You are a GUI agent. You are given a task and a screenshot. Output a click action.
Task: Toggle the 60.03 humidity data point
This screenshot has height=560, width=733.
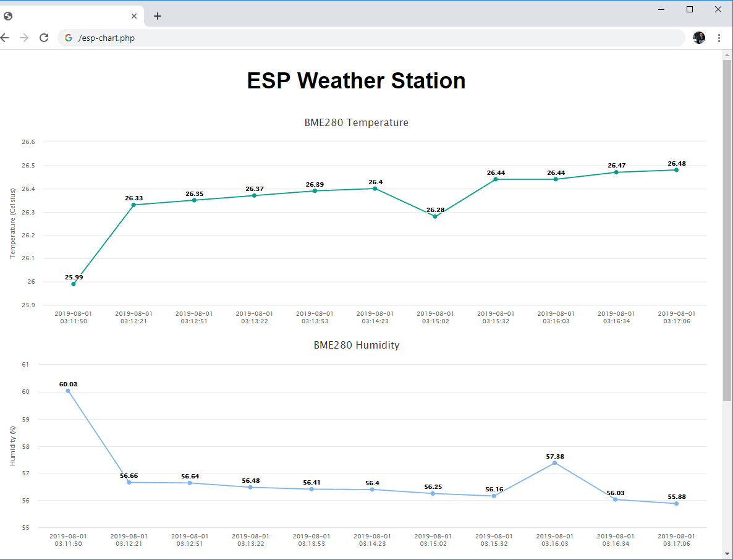(68, 390)
